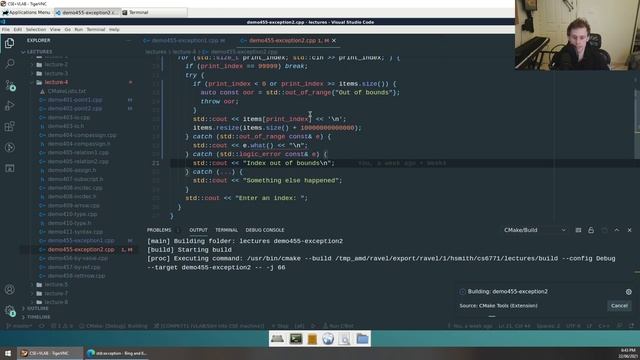640x360 pixels.
Task: Click the drive icon in the desktop dock
Action: (277, 339)
